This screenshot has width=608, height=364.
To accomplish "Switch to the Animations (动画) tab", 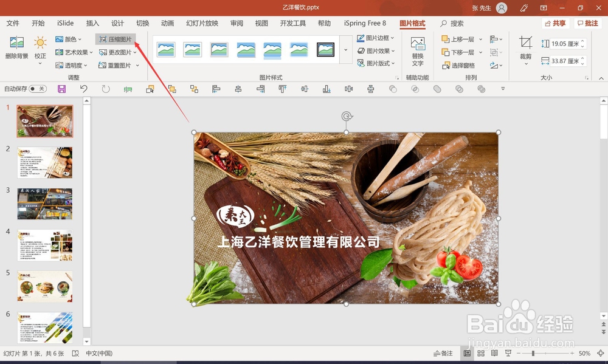I will point(168,23).
